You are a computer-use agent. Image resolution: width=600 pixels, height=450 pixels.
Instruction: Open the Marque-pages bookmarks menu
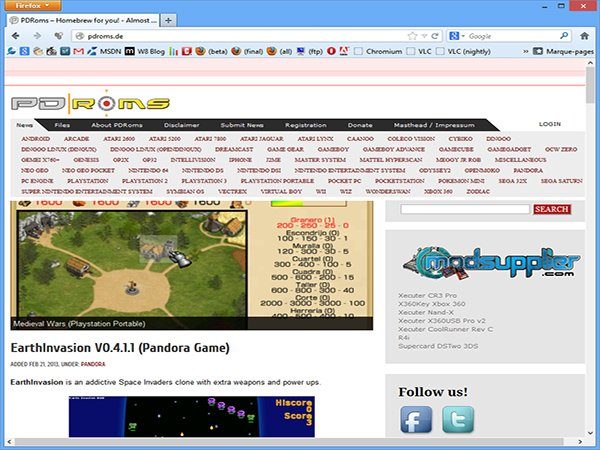[564, 51]
